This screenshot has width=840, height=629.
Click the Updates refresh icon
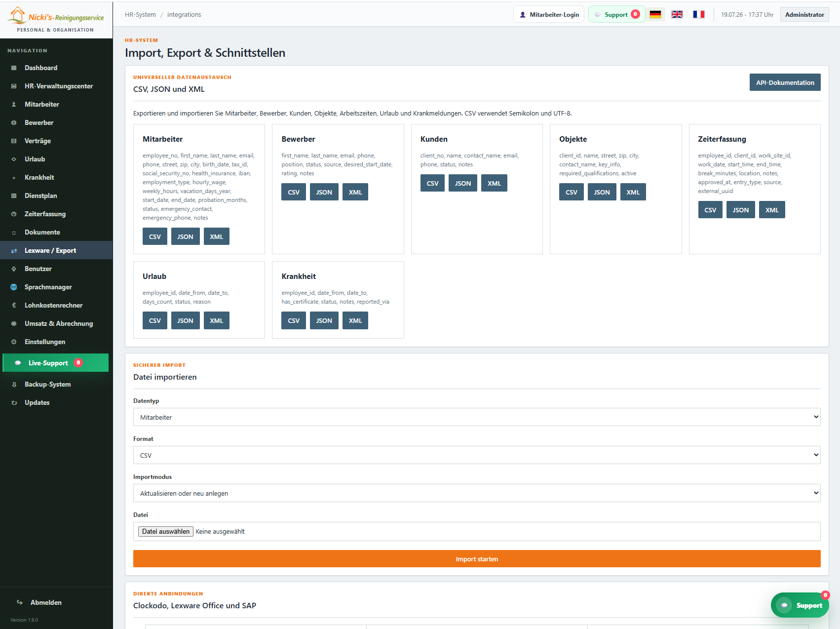[x=14, y=403]
